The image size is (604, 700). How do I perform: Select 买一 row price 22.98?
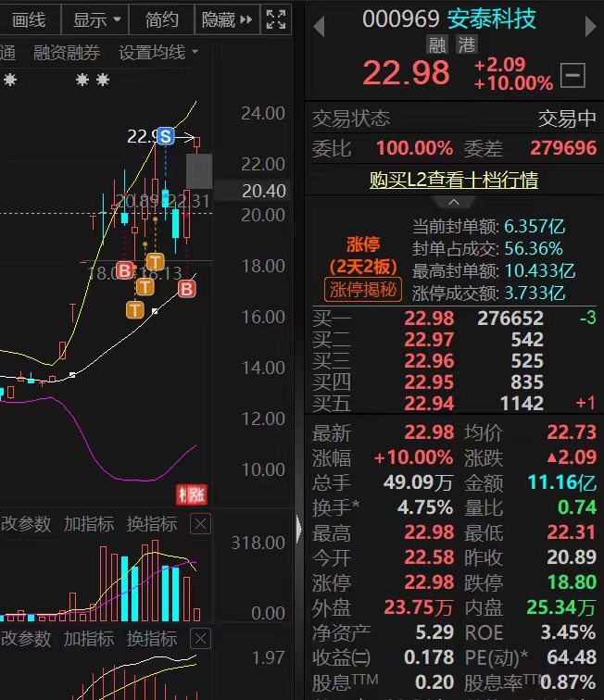(x=429, y=319)
